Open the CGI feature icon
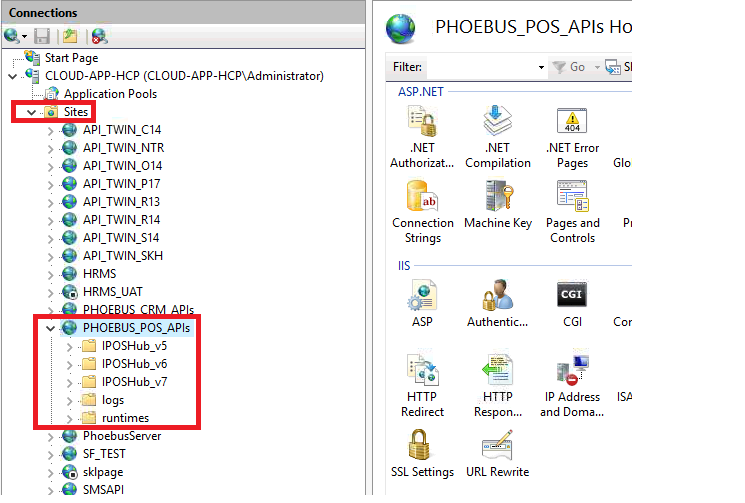745x503 pixels. pos(572,297)
